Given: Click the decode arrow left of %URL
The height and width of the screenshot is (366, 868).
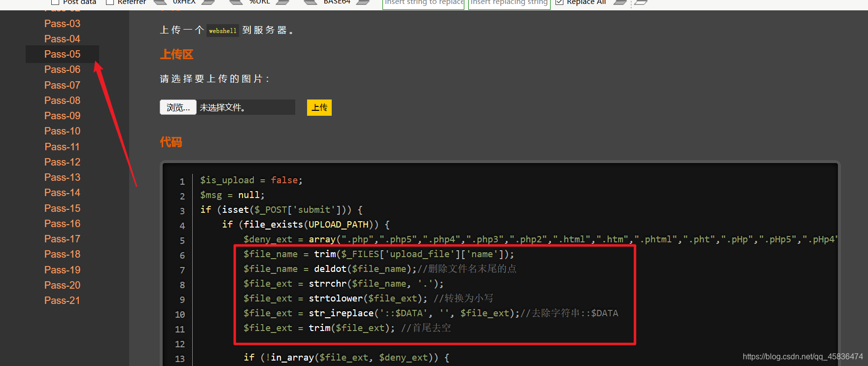Looking at the screenshot, I should point(236,2).
